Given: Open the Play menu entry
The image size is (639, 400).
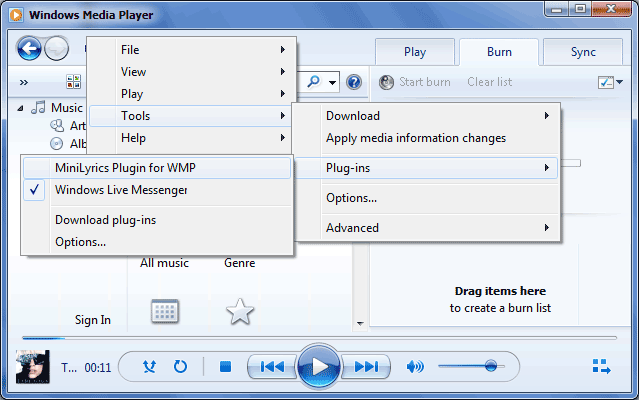Looking at the screenshot, I should (x=192, y=94).
